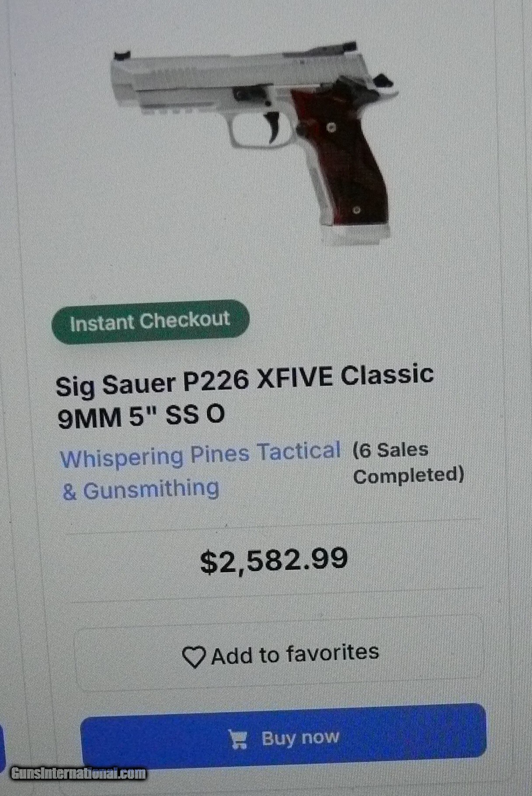Click the heart icon beside Add to favorites
532x796 pixels.
[194, 657]
